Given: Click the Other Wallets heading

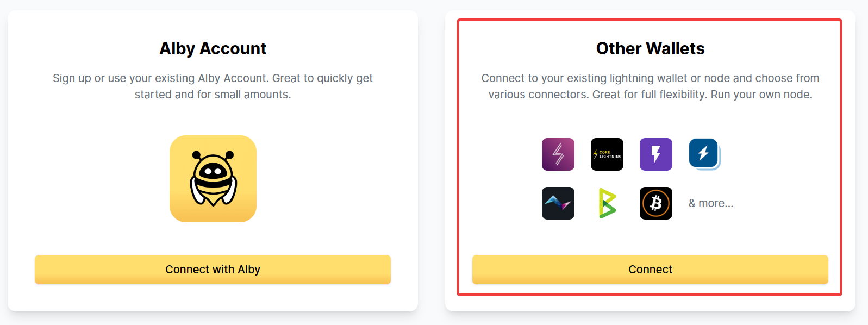Looking at the screenshot, I should 650,48.
